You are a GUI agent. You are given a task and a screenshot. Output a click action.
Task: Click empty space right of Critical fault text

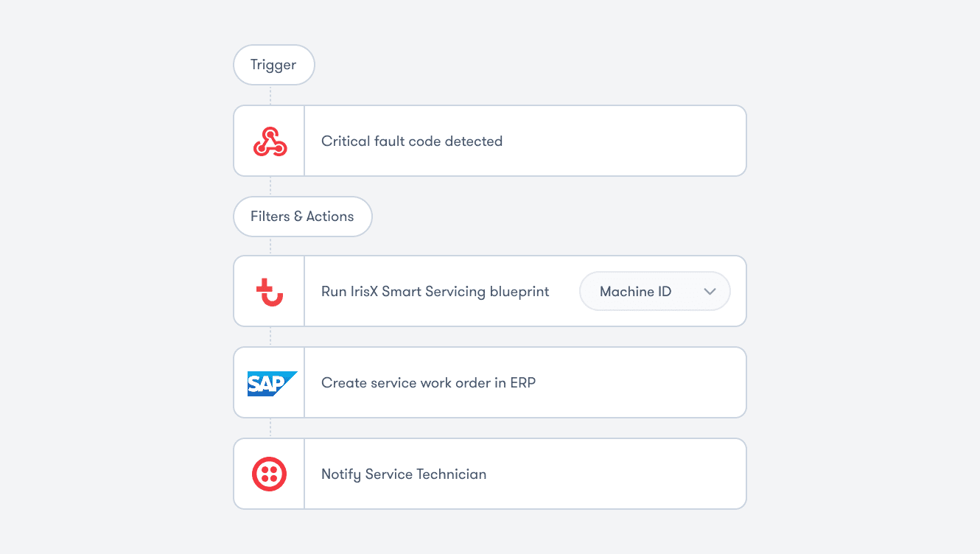coord(626,141)
